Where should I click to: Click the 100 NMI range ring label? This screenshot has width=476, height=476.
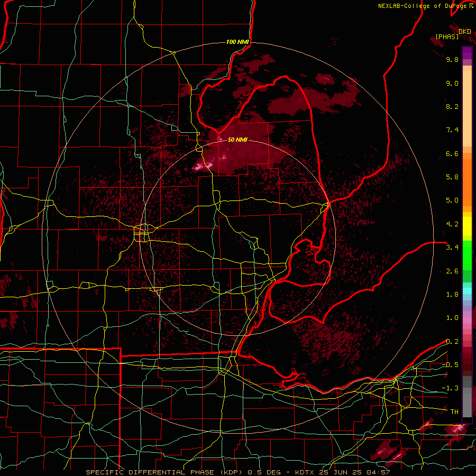click(x=237, y=42)
